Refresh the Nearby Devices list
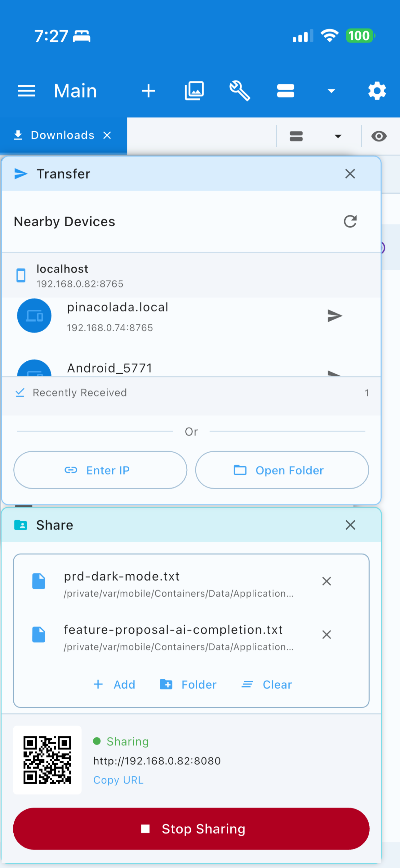 350,221
